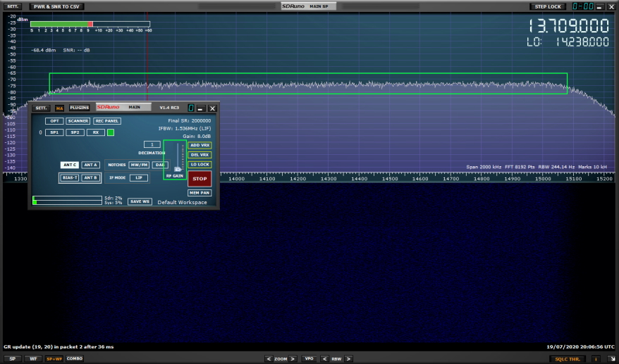619x364 pixels.
Task: Open the MEM PAN memory panel
Action: click(200, 193)
